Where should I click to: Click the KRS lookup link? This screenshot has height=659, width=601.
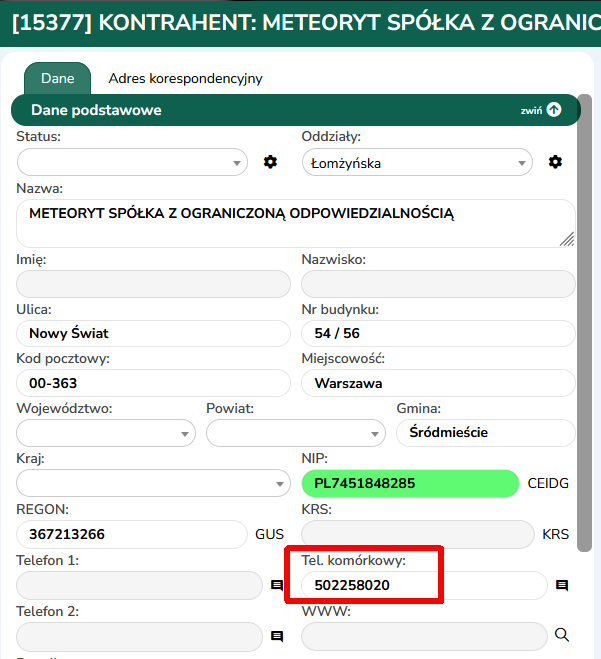tap(555, 535)
